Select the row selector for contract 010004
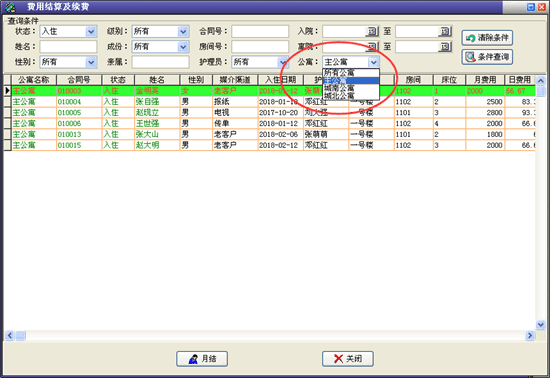 [x=7, y=102]
